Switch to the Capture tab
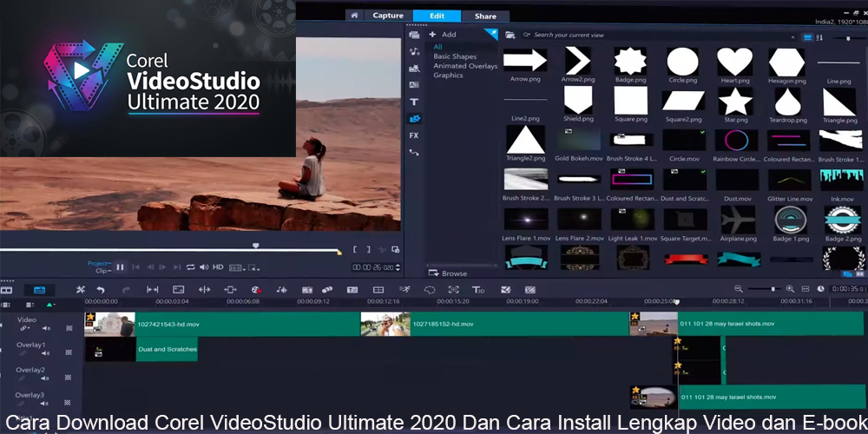 pos(387,16)
